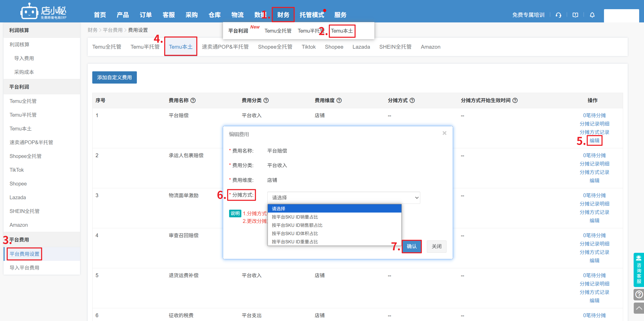
Task: Select 按平台SKU ID销量占比 from the dropdown
Action: pos(294,217)
